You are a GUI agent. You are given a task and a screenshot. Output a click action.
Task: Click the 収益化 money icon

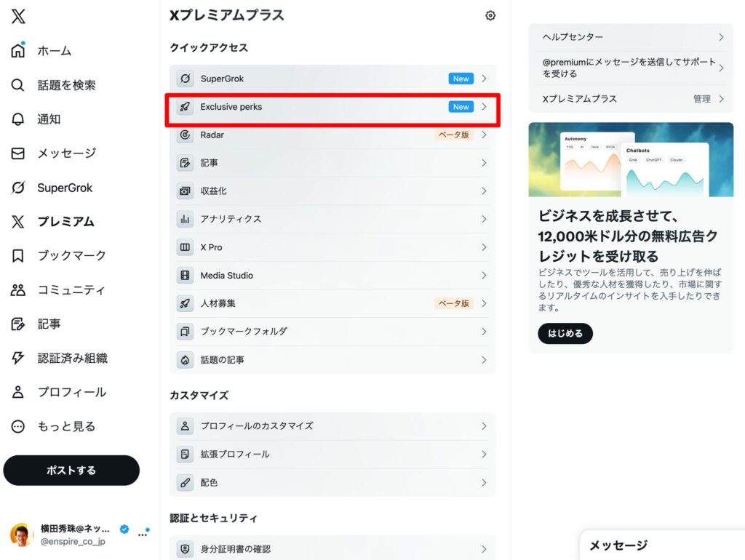pyautogui.click(x=185, y=191)
